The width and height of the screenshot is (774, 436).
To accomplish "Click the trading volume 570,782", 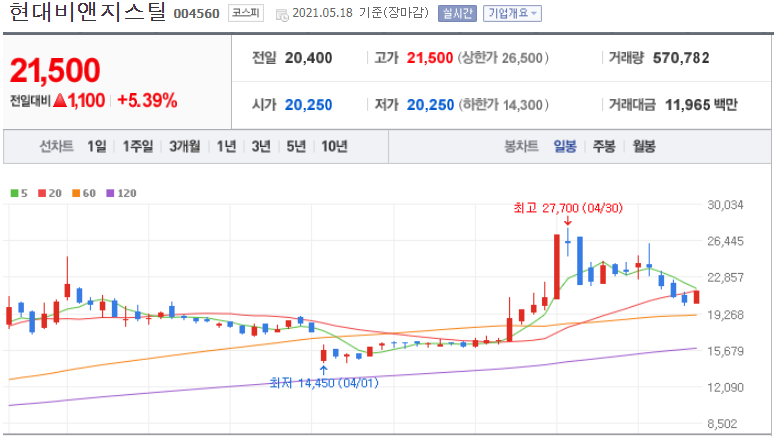I will (x=681, y=58).
